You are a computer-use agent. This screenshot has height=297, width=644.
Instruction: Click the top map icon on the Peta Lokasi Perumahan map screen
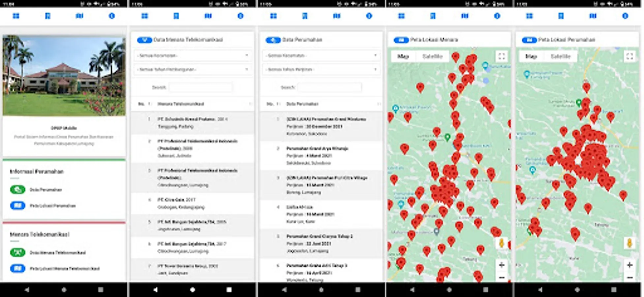point(593,16)
